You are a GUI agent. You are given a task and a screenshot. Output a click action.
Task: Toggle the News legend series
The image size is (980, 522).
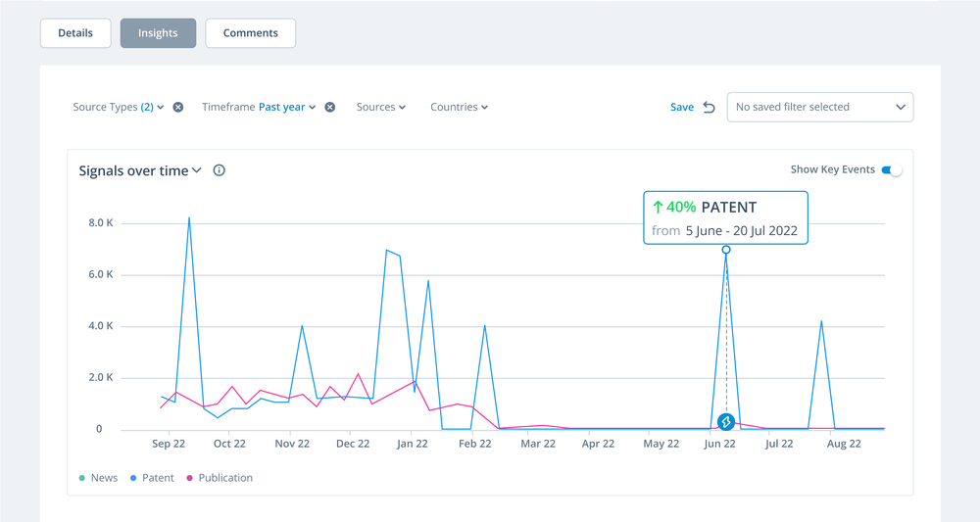coord(98,478)
